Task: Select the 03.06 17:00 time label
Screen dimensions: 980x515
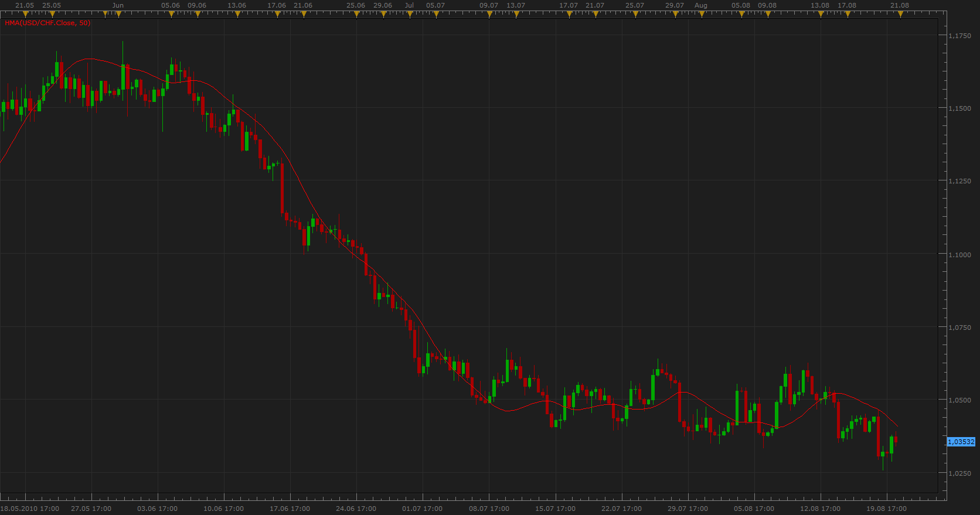Action: coord(157,509)
